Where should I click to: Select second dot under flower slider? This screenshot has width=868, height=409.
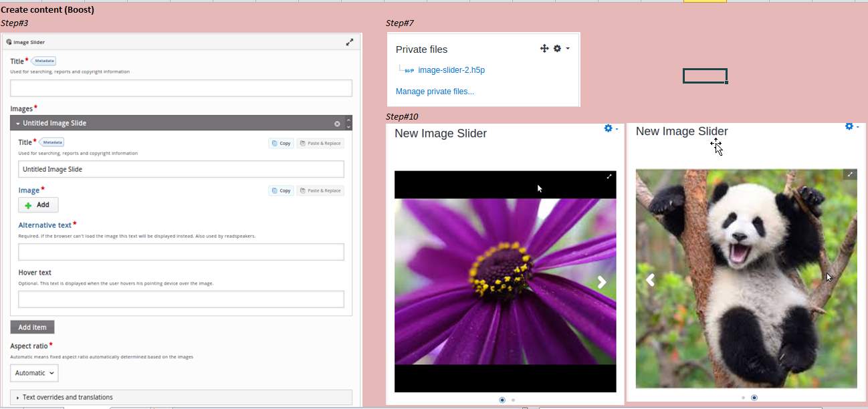[x=513, y=400]
